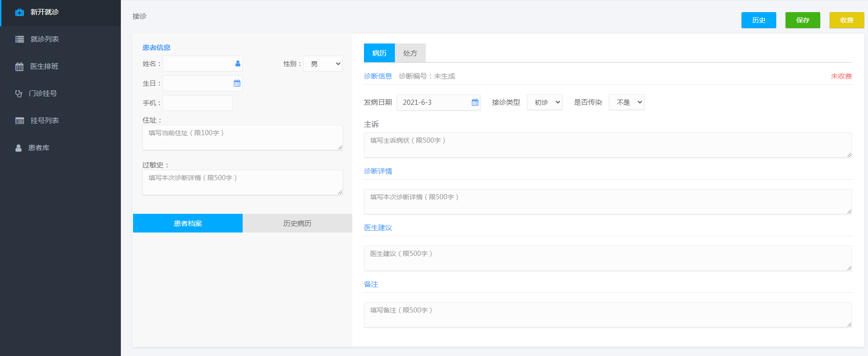Click the 手机 input field

pyautogui.click(x=198, y=103)
